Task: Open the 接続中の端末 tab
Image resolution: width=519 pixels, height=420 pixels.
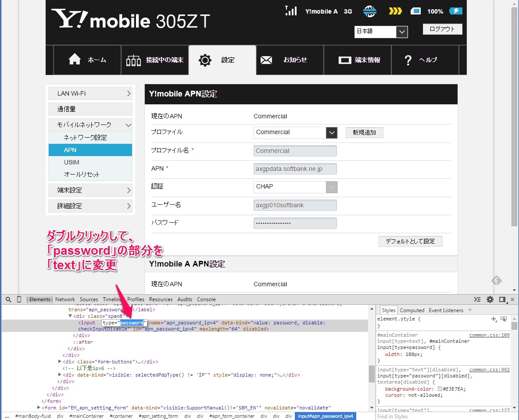Action: pos(155,60)
